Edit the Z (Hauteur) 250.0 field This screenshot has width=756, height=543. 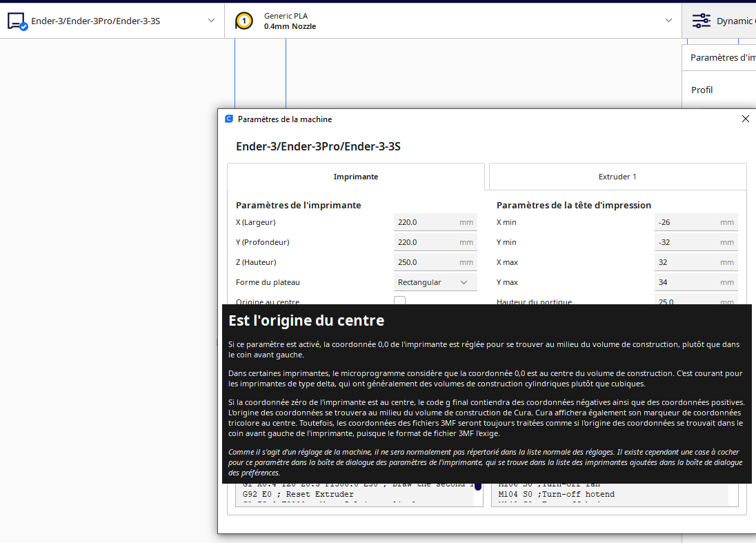coord(435,262)
